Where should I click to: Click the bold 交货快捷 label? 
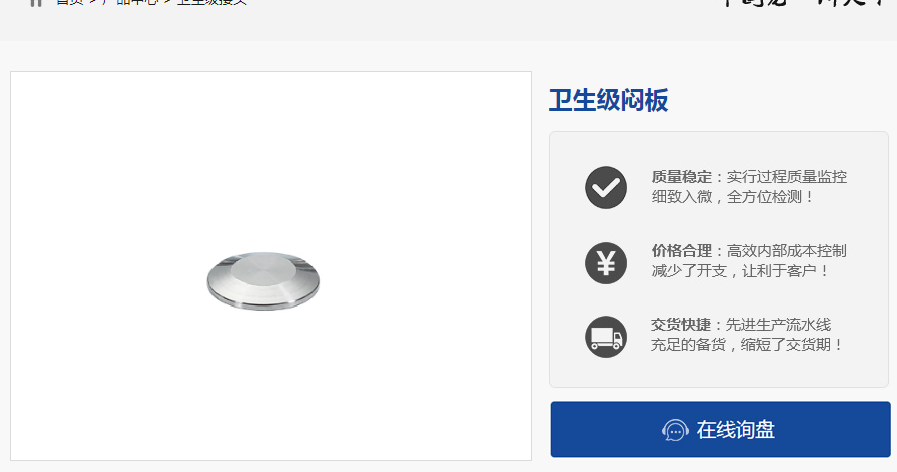(681, 325)
